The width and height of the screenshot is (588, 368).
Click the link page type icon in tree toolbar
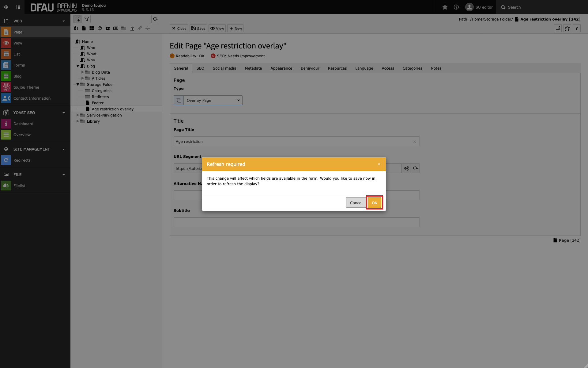click(140, 28)
